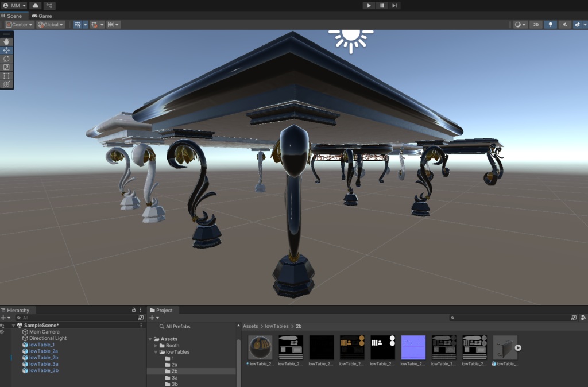The height and width of the screenshot is (387, 588).
Task: Select the Move tool
Action: (6, 51)
